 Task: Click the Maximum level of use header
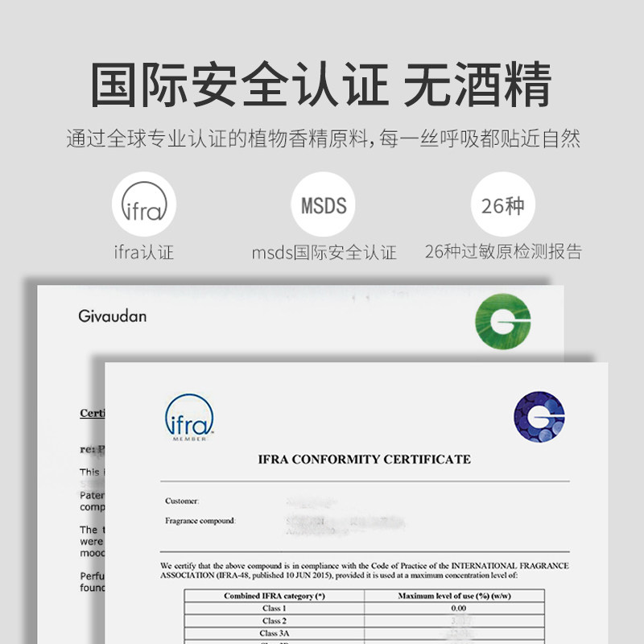pos(454,596)
